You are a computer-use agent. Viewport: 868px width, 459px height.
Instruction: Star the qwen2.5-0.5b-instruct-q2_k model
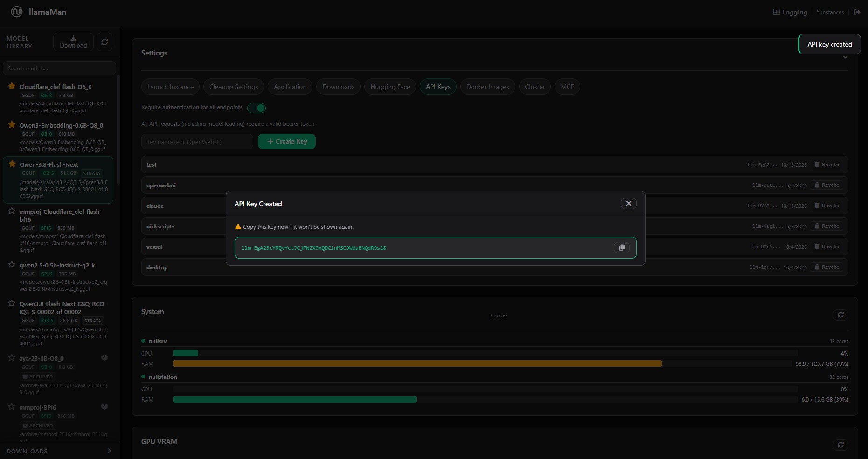(x=12, y=265)
